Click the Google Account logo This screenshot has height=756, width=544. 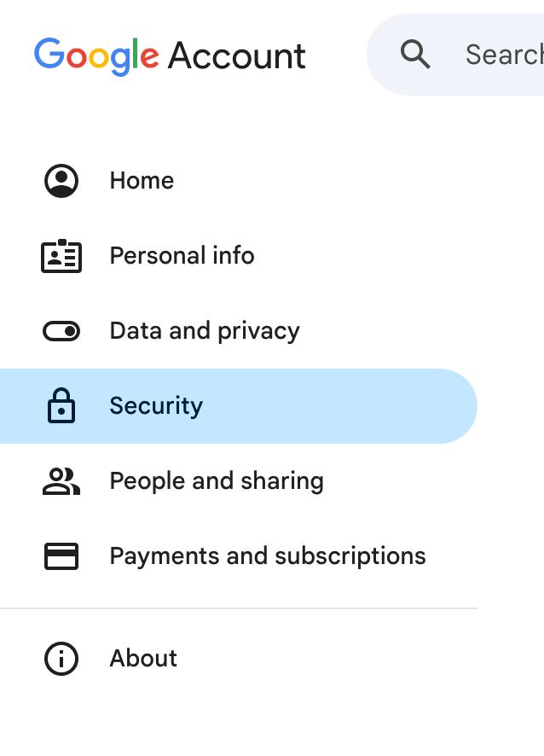pos(170,55)
